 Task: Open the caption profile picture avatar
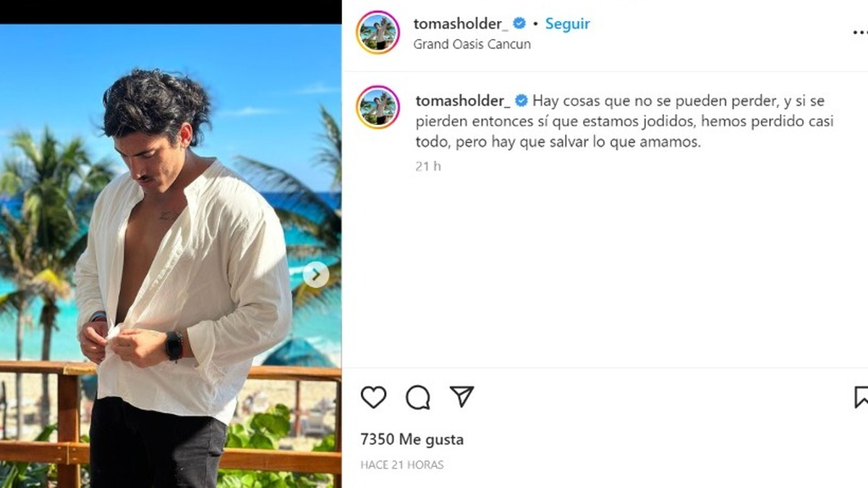pos(378,108)
